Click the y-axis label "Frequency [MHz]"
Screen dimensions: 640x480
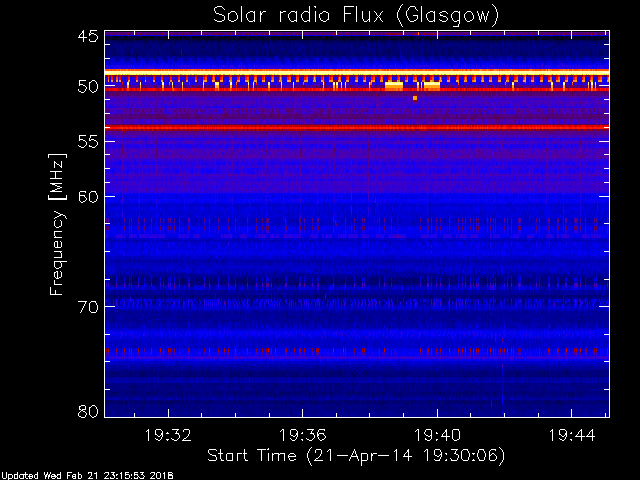[x=57, y=224]
